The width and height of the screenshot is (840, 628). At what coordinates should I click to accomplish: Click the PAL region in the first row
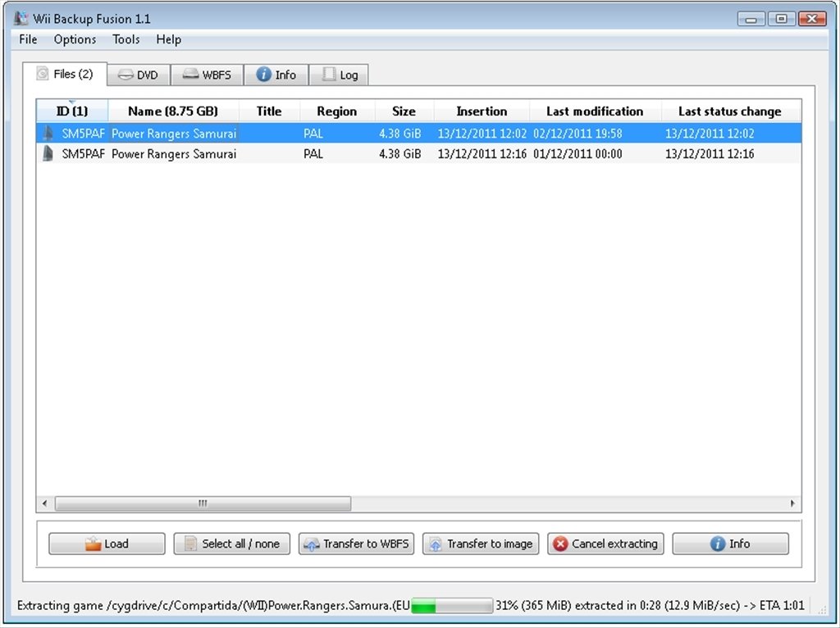(313, 134)
